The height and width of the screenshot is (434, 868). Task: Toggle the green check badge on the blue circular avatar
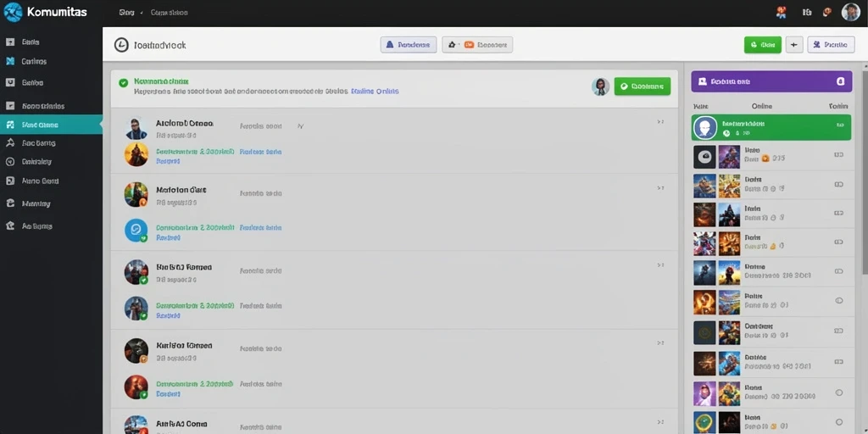coord(143,238)
